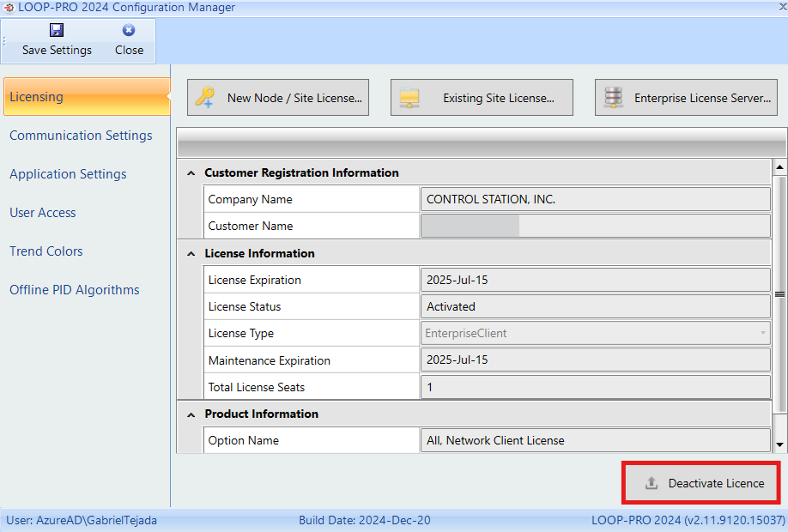Click the License Expiration label

pos(254,280)
